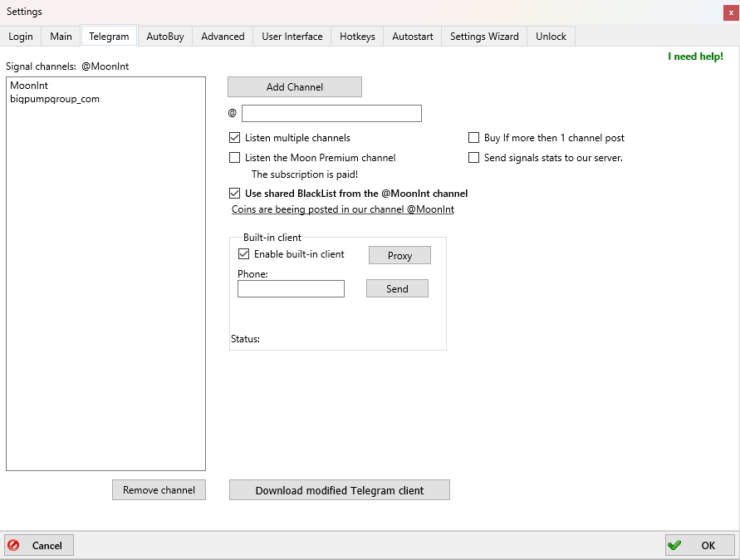Image resolution: width=740 pixels, height=560 pixels.
Task: Close the Settings window
Action: (731, 12)
